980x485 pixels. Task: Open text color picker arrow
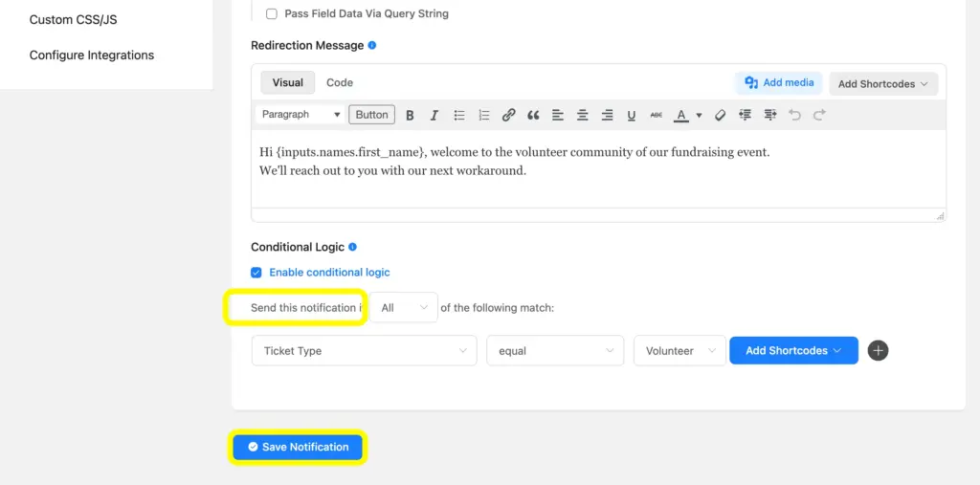coord(699,115)
